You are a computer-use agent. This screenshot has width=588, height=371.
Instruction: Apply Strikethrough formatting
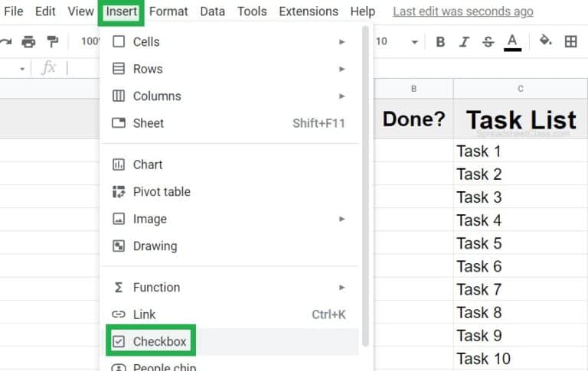pyautogui.click(x=488, y=41)
